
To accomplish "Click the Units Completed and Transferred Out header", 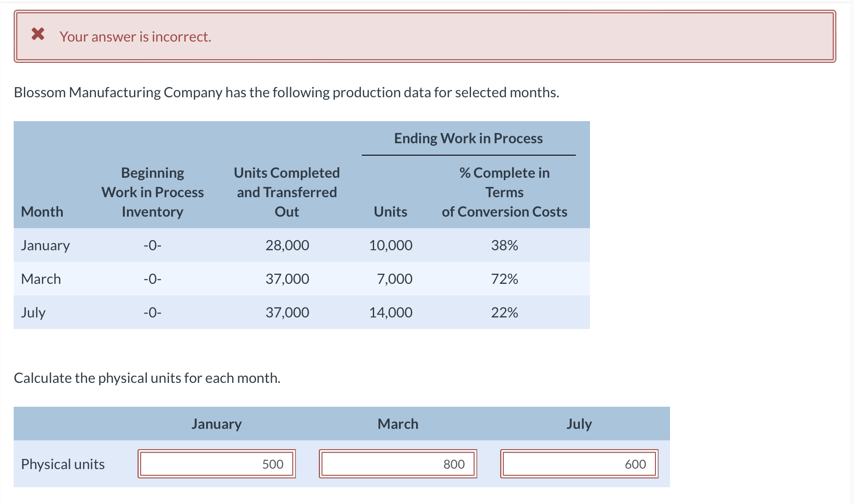I will point(287,192).
